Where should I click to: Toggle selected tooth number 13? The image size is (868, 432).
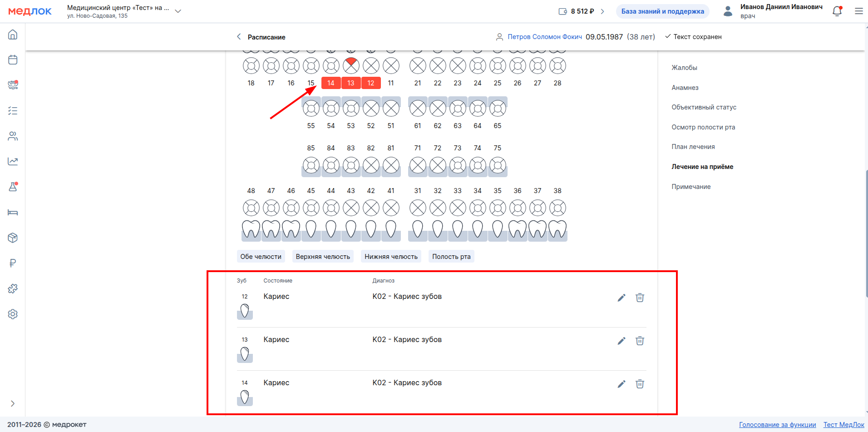click(351, 83)
